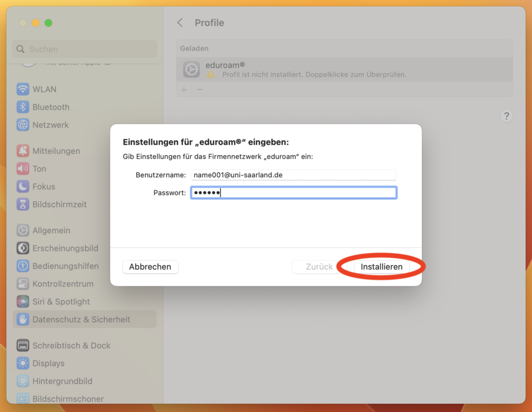Image resolution: width=532 pixels, height=412 pixels.
Task: Focus the Benutzername input field
Action: (294, 175)
